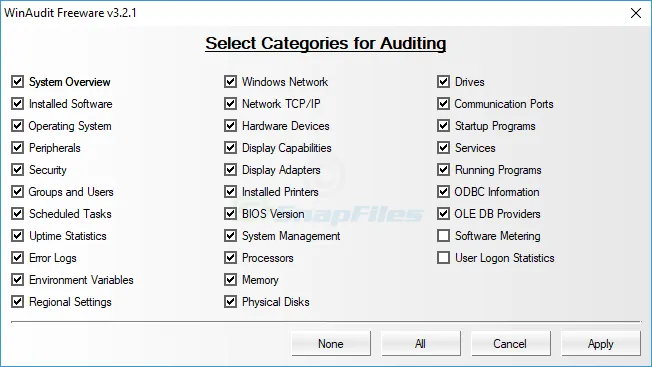Check the User Logon Statistics box
Screen dimensions: 652x367
[443, 258]
